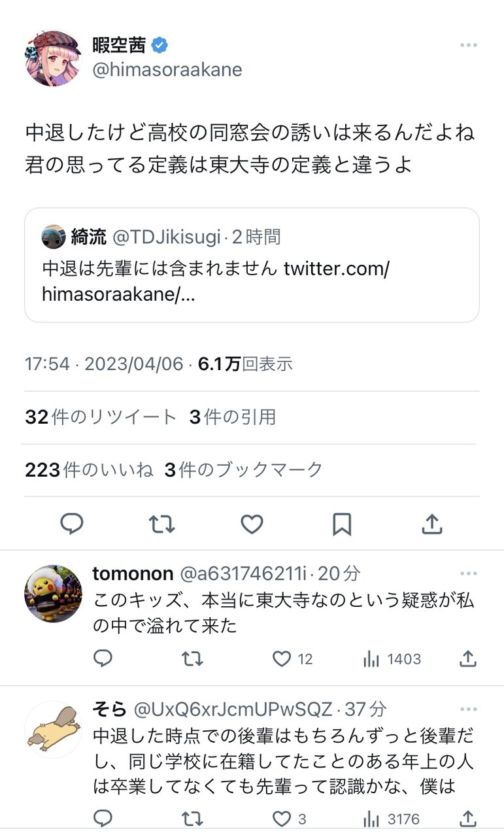View the 3 quote tweets
This screenshot has width=504, height=837.
click(233, 417)
